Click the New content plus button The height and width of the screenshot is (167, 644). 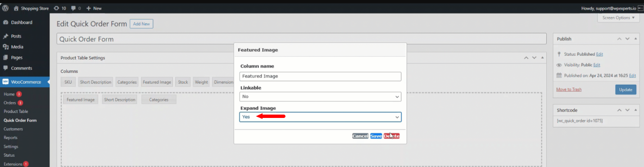click(94, 8)
